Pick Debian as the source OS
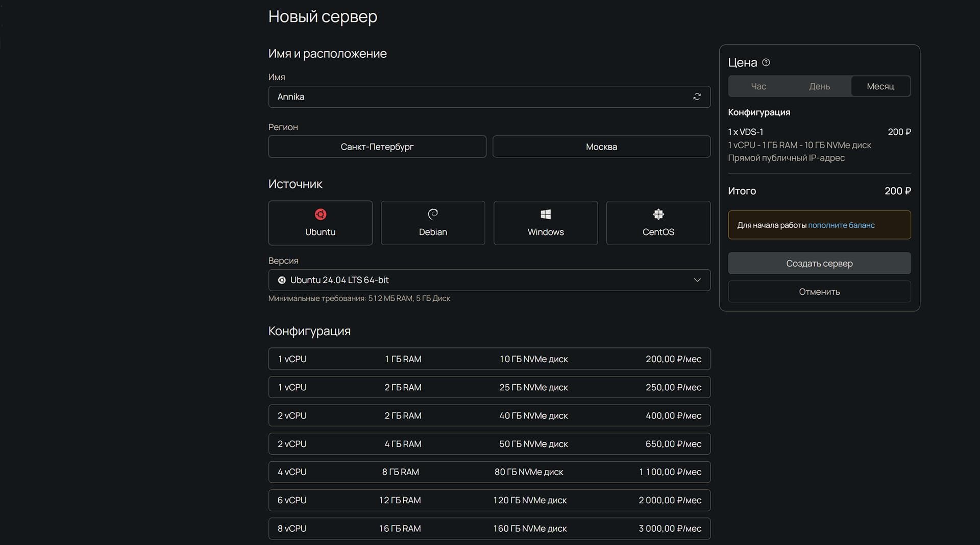 [433, 223]
